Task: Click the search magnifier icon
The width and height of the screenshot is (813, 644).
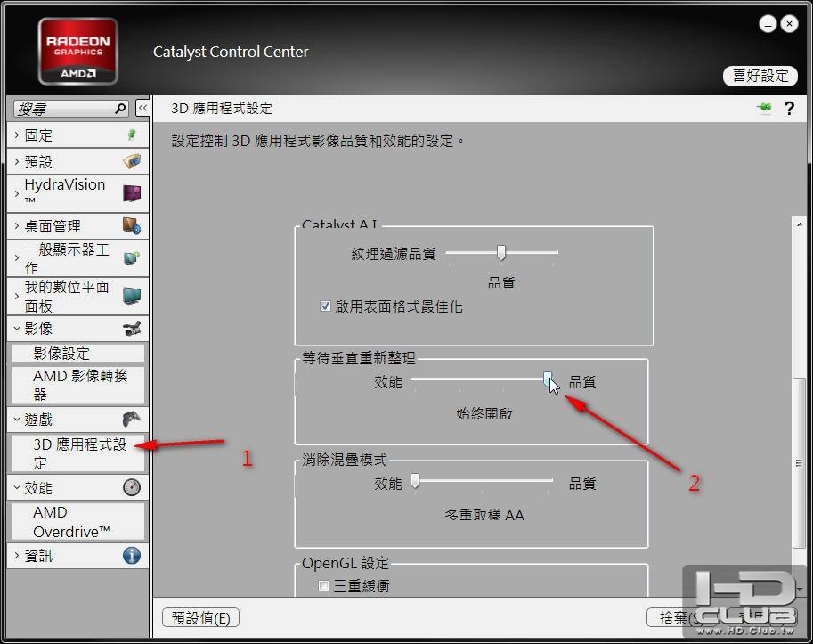Action: click(120, 109)
